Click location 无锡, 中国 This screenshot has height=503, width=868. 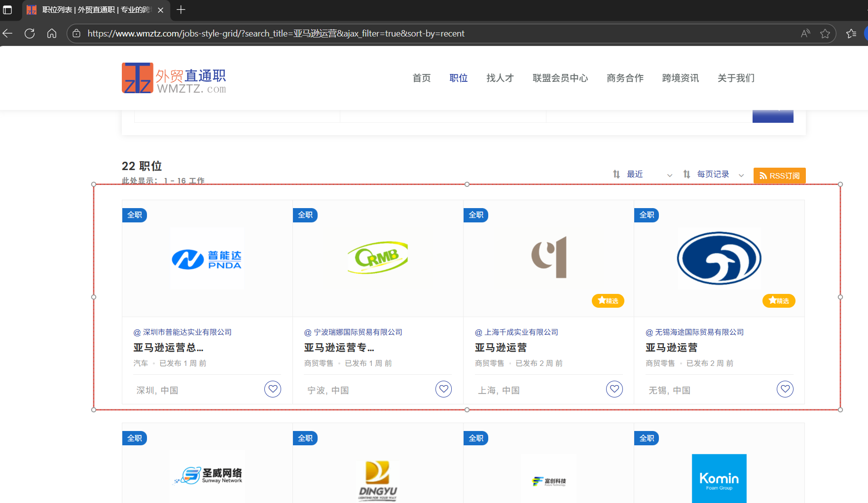669,391
